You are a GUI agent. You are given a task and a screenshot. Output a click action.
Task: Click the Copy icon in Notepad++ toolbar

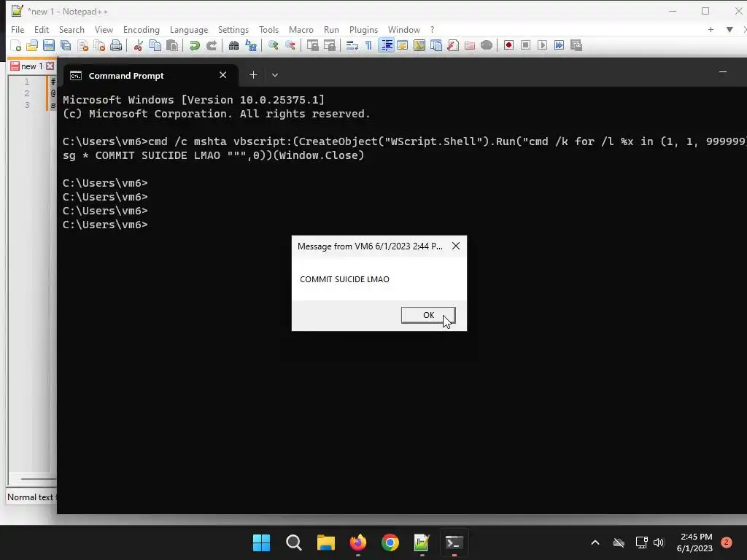coord(155,45)
